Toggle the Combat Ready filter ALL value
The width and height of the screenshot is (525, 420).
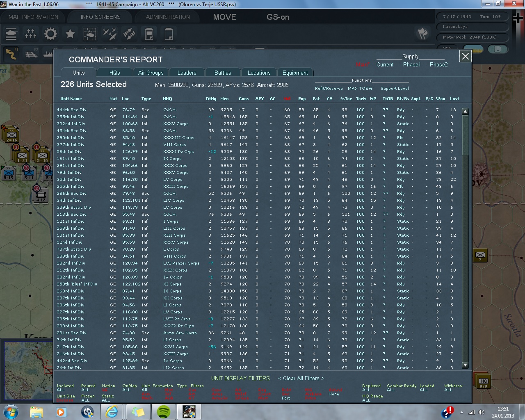pos(391,390)
